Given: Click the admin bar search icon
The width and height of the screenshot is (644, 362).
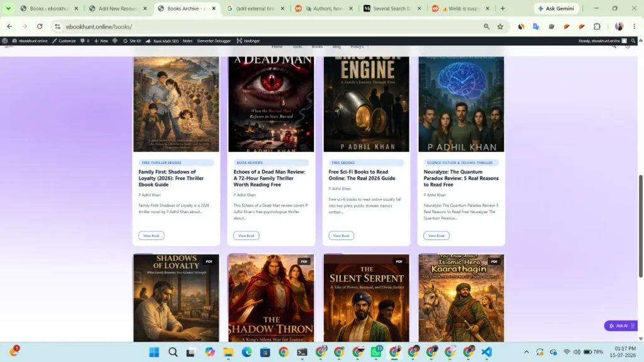Looking at the screenshot, I should click(x=633, y=41).
